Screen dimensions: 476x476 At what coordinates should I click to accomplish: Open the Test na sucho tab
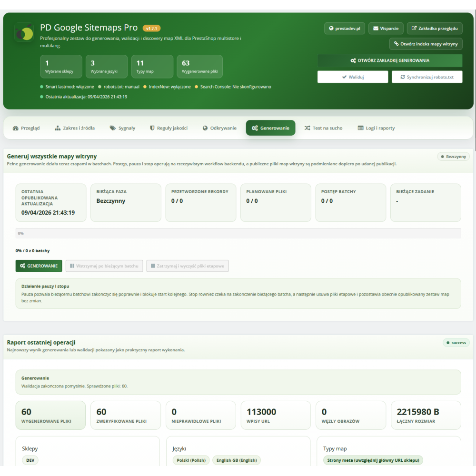tap(323, 128)
